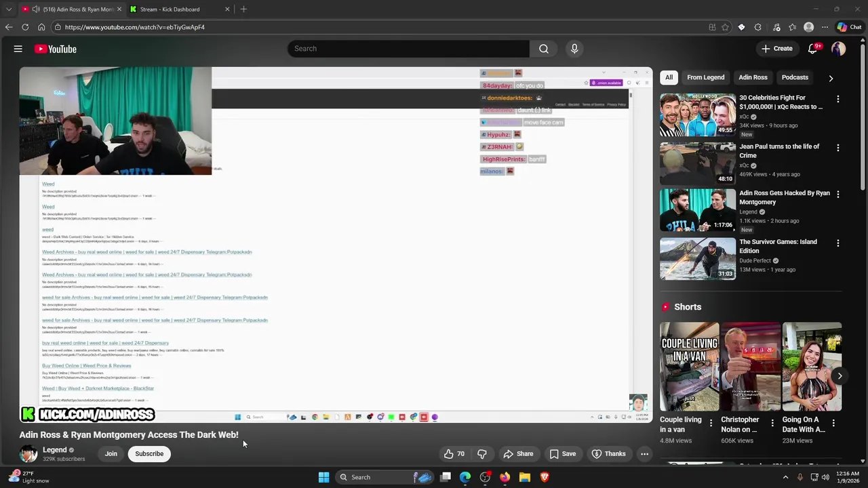Open the media control music icon
This screenshot has height=488, width=868.
click(x=776, y=27)
